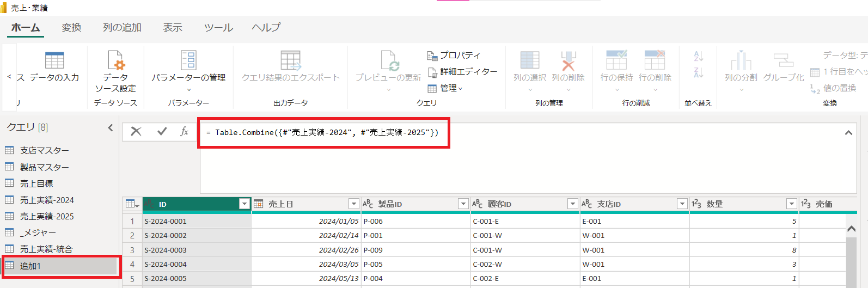Sort ascending with the A-Z icon
The image size is (868, 288).
pyautogui.click(x=699, y=56)
